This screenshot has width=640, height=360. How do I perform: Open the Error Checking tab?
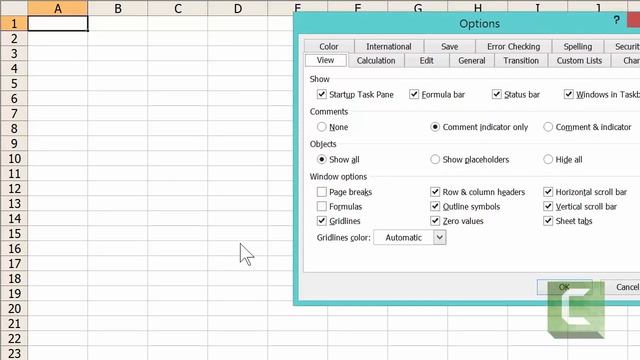[x=513, y=47]
